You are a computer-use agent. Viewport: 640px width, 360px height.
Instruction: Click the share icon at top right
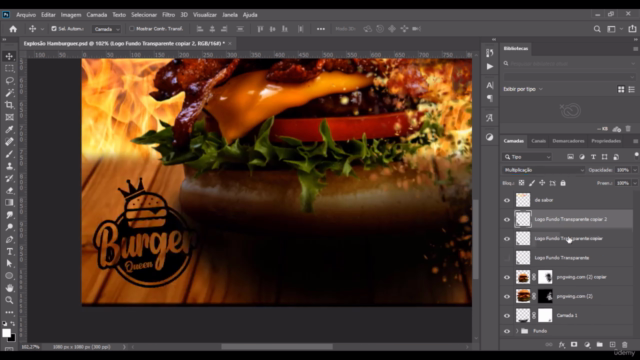tap(632, 29)
